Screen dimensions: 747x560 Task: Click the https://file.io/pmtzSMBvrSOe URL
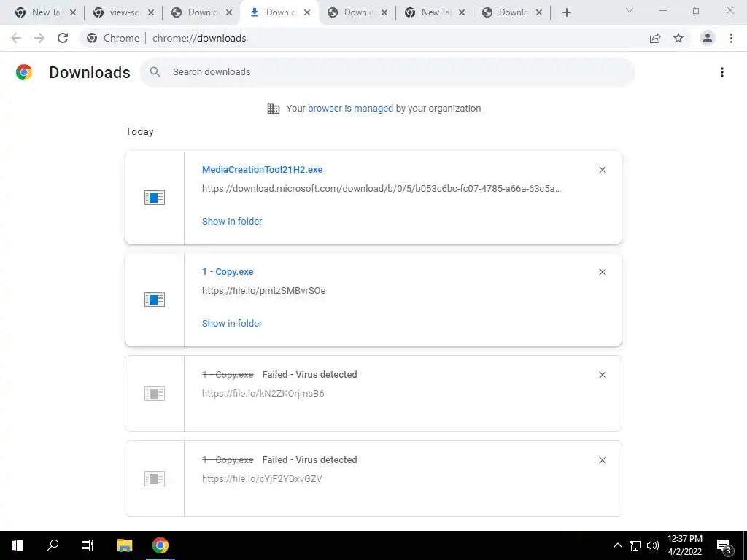pyautogui.click(x=263, y=290)
